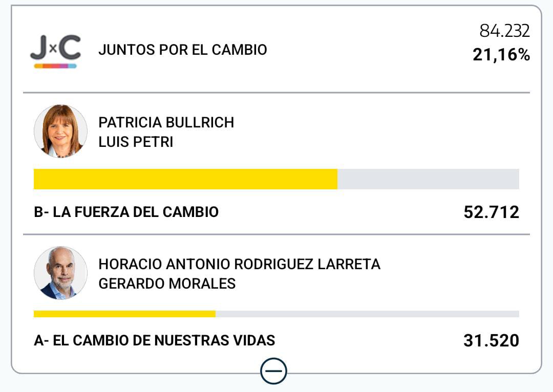Image resolution: width=553 pixels, height=392 pixels.
Task: Select the JUNTOS POR EL CAMBIO heading
Action: (183, 50)
